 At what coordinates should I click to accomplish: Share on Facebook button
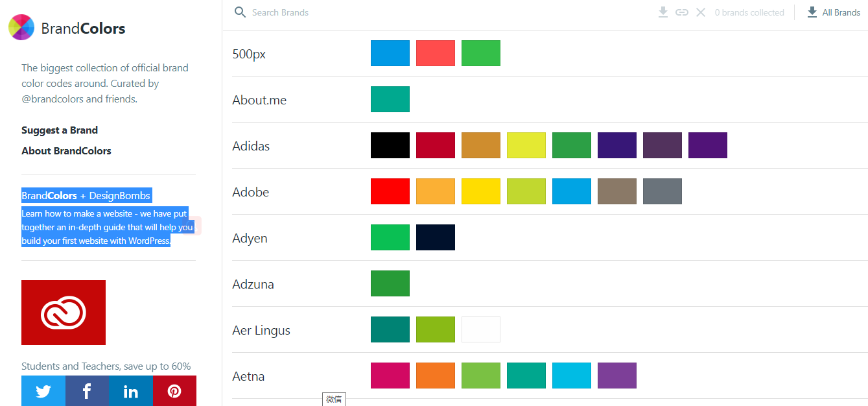click(x=87, y=391)
